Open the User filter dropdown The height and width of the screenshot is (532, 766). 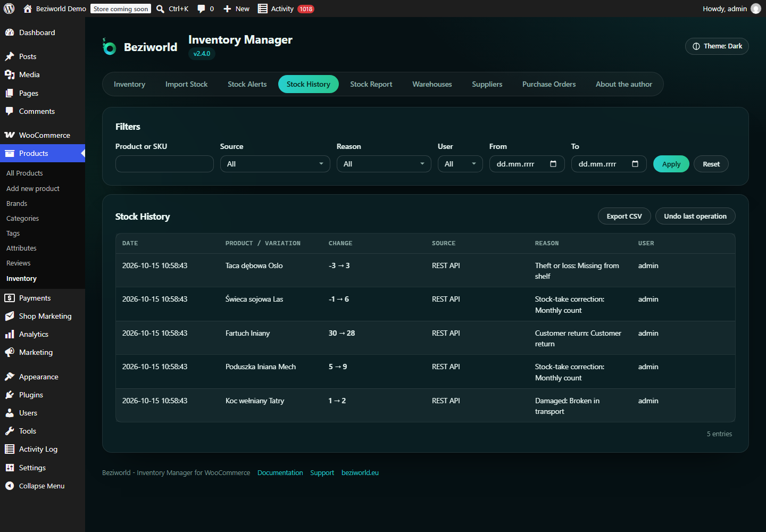(460, 164)
